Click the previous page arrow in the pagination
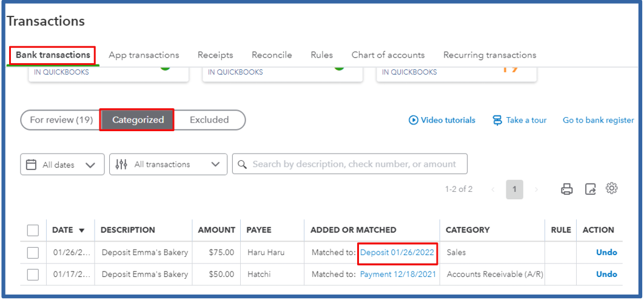Image resolution: width=644 pixels, height=300 pixels. 493,189
